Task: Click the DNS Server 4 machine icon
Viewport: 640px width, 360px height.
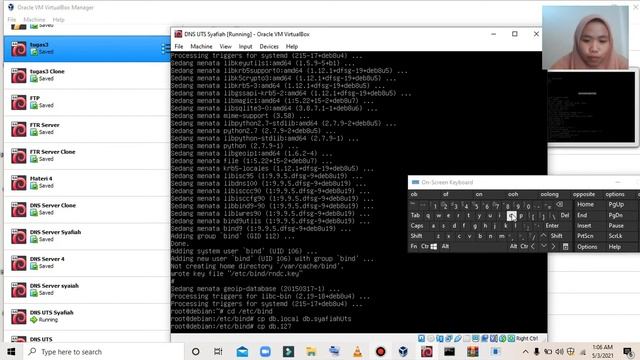Action: click(x=19, y=263)
